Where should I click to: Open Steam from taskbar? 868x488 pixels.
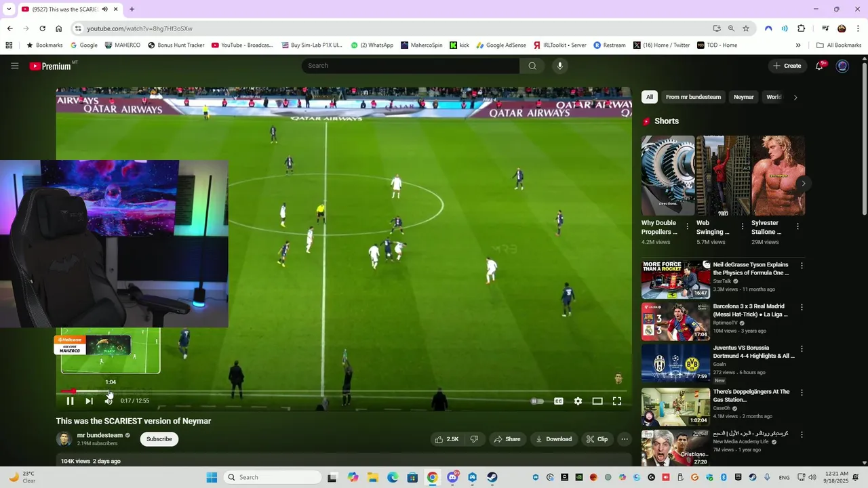point(492,477)
